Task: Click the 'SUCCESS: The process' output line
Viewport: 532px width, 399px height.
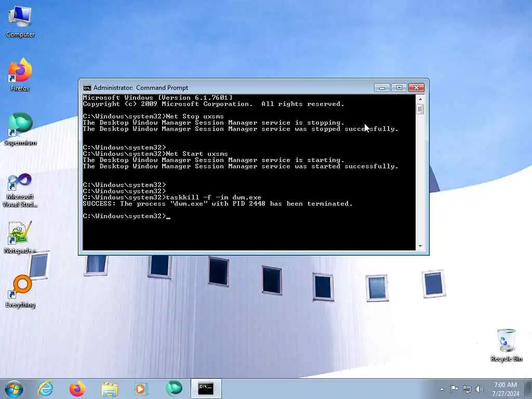Action: 218,204
